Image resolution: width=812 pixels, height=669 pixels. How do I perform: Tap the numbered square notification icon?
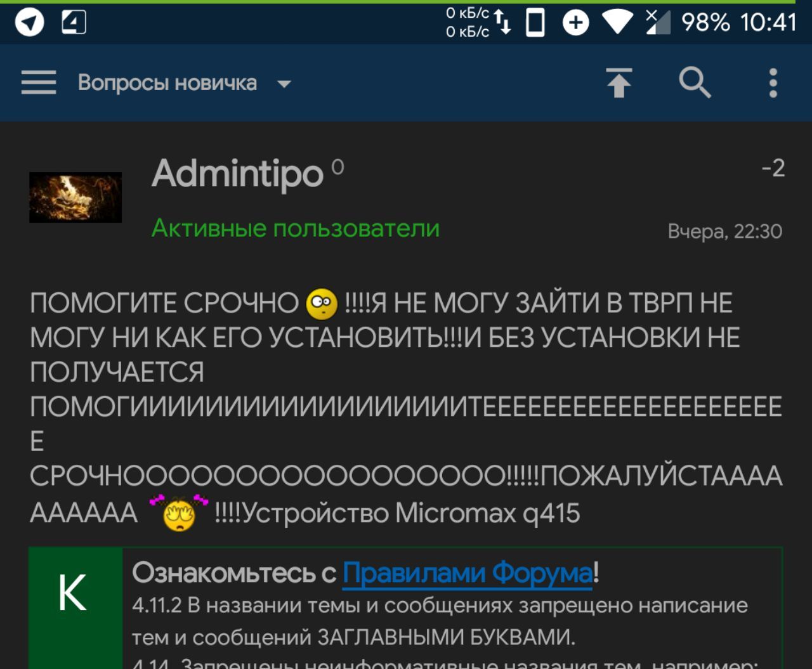tap(74, 23)
